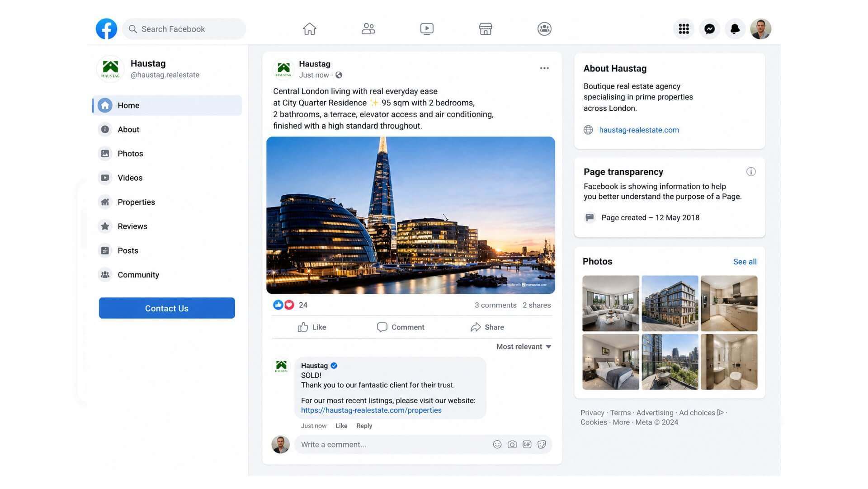This screenshot has width=868, height=489.
Task: Open the notifications bell
Action: [x=735, y=29]
